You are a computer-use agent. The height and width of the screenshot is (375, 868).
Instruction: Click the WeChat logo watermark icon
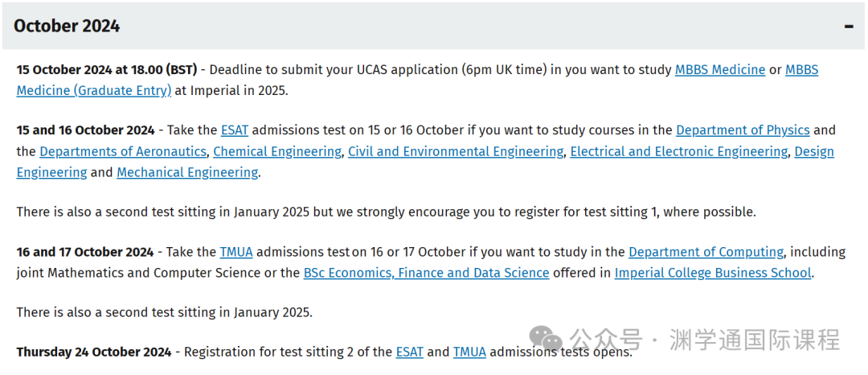pyautogui.click(x=545, y=339)
